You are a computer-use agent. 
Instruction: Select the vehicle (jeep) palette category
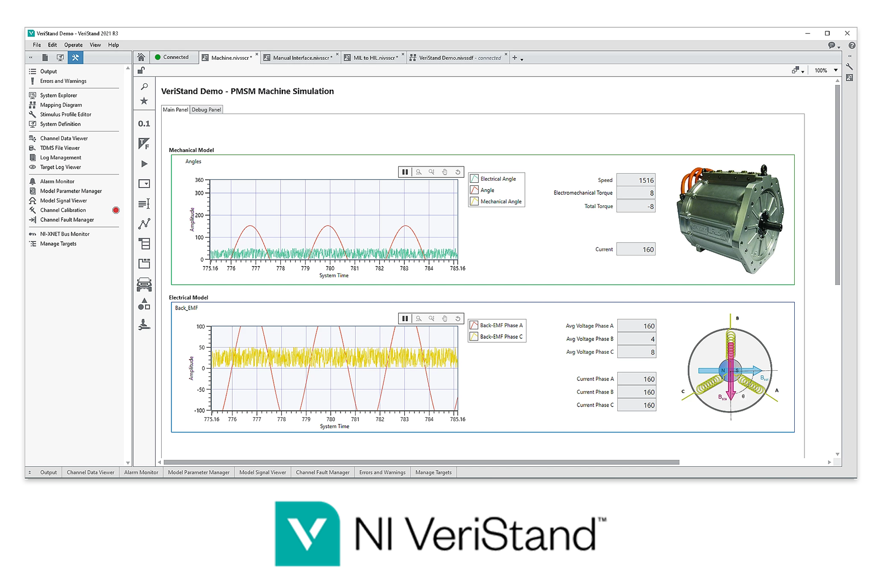click(x=144, y=284)
